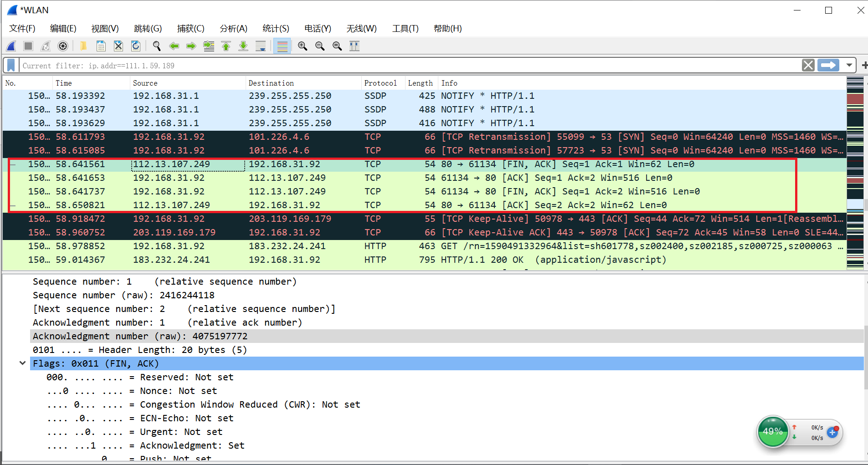Open saved filter bookmarks

[10, 65]
